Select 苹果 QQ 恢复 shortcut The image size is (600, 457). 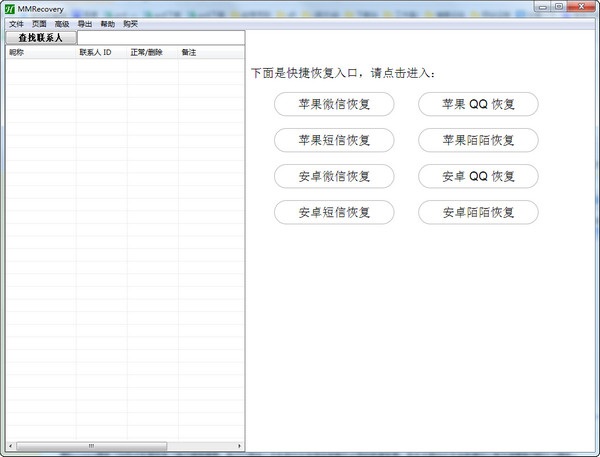tap(478, 104)
